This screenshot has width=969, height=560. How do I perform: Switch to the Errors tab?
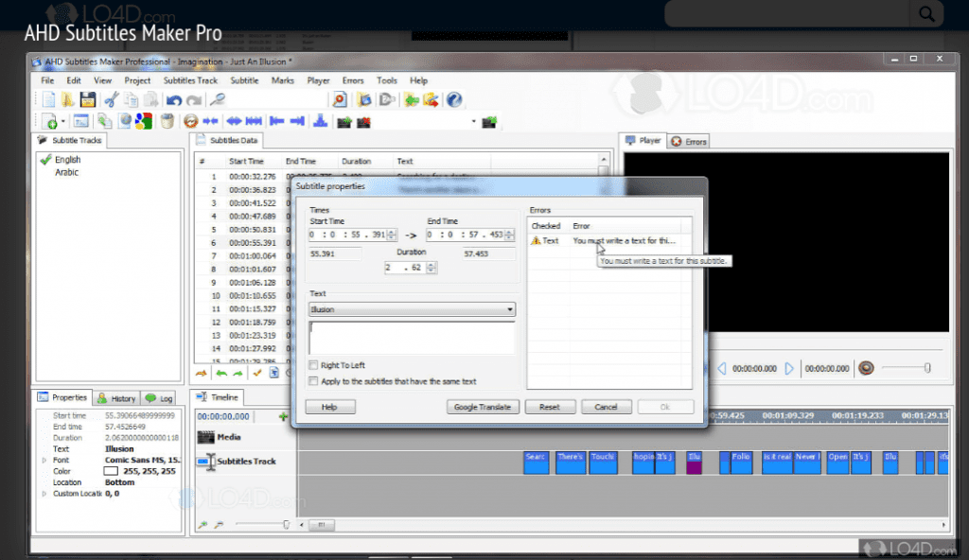point(689,142)
